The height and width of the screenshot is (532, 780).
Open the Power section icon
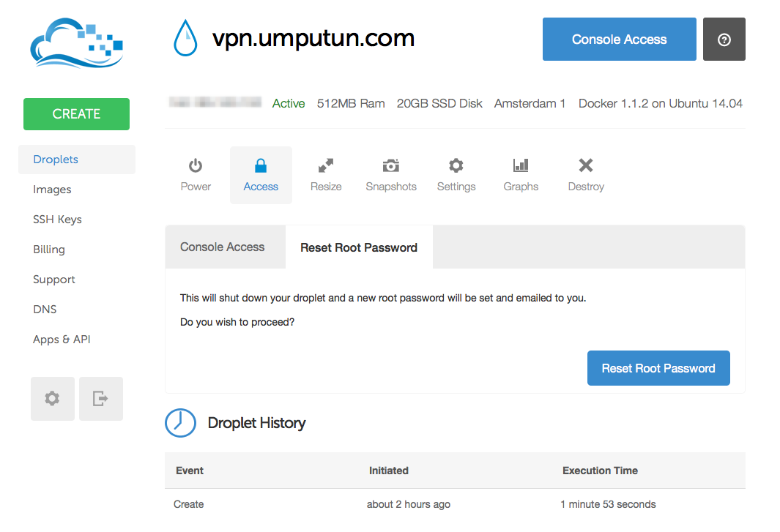pos(196,166)
